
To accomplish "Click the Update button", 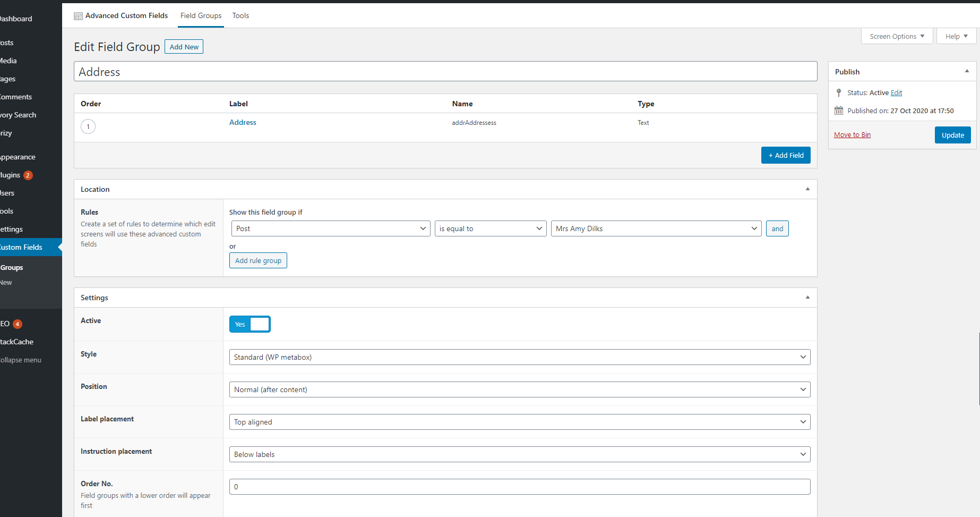I will [952, 135].
